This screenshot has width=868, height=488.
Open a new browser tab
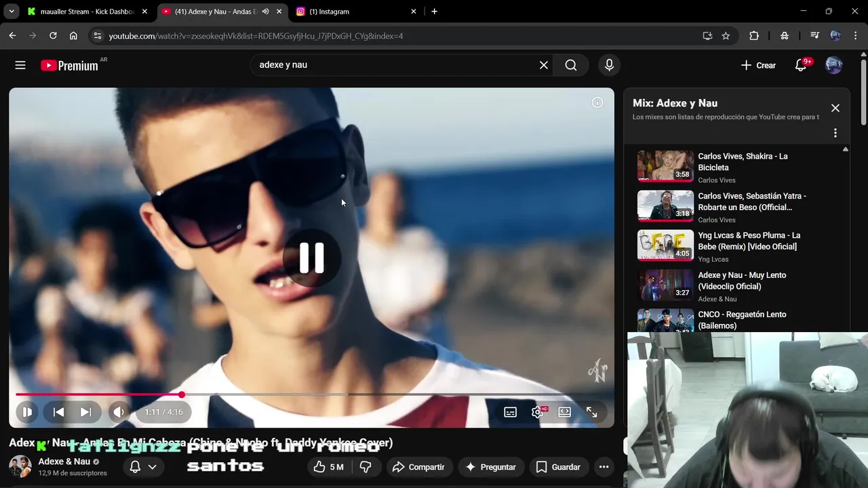434,12
